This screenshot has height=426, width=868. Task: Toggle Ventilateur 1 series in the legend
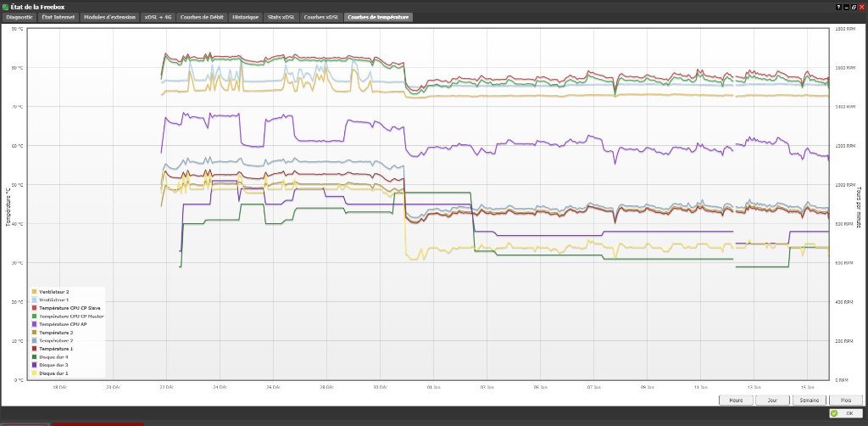pos(50,300)
